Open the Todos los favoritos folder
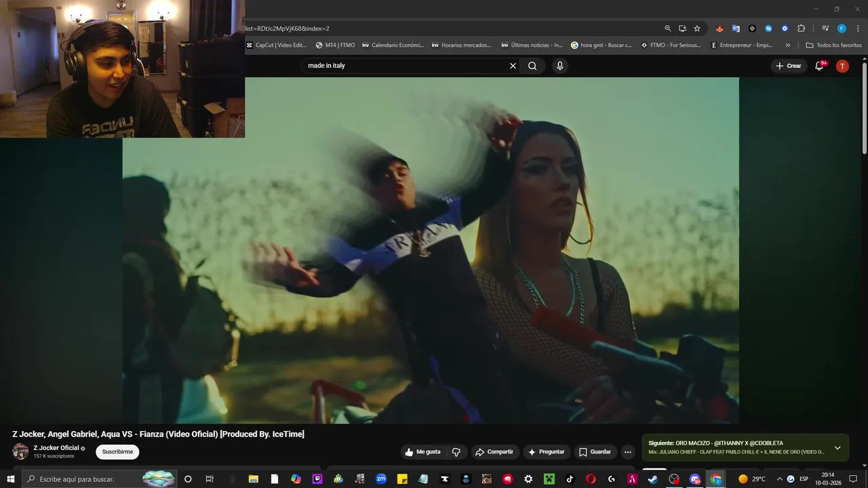 [x=834, y=45]
